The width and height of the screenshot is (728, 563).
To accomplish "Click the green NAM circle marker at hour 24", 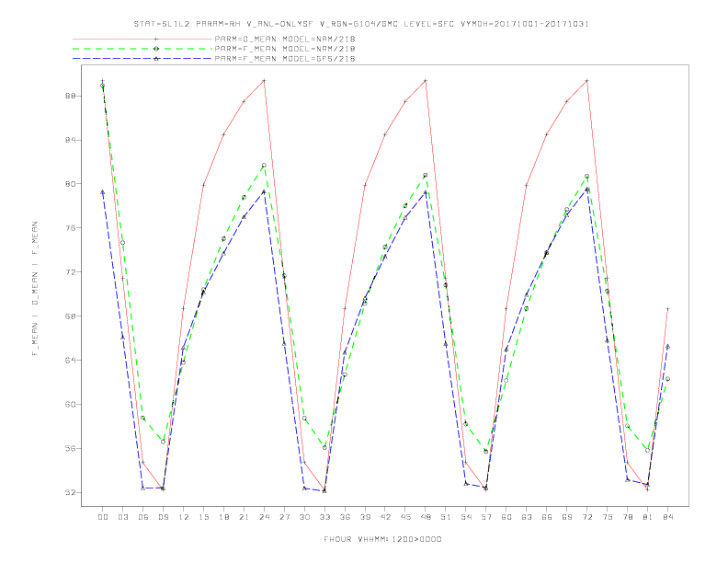I will click(x=264, y=165).
